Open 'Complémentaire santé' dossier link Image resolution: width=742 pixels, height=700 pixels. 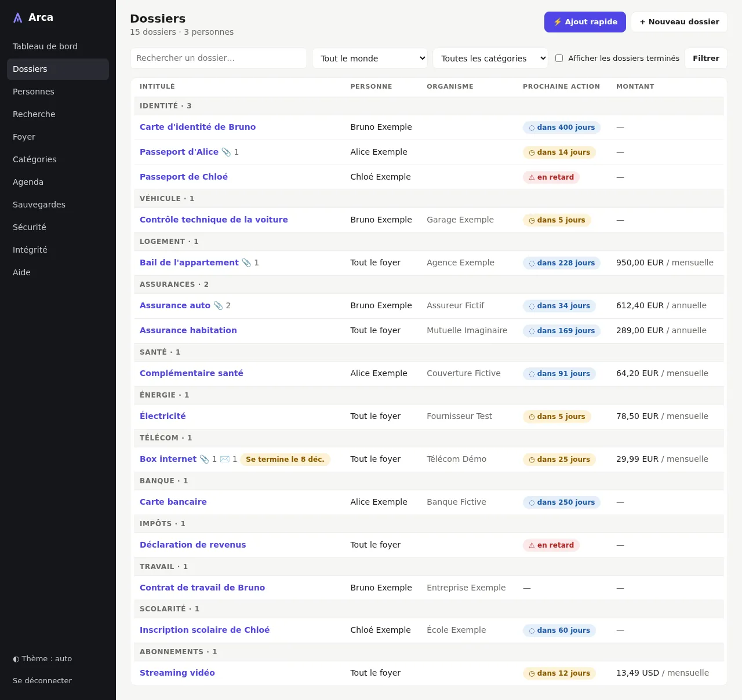click(x=191, y=373)
